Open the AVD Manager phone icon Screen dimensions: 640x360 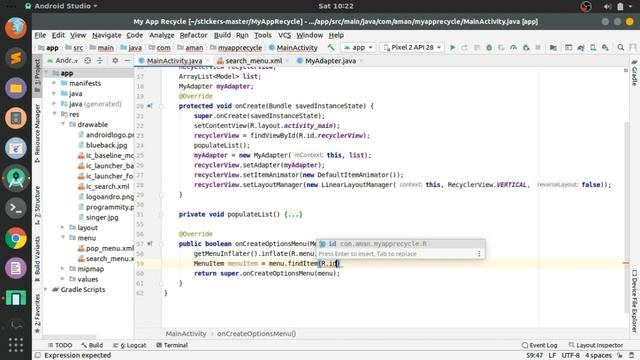click(593, 48)
